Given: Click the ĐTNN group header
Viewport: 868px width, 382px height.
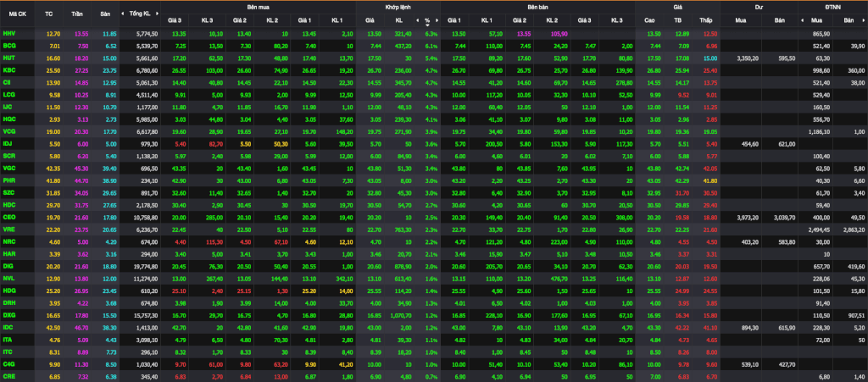Looking at the screenshot, I should tap(832, 7).
